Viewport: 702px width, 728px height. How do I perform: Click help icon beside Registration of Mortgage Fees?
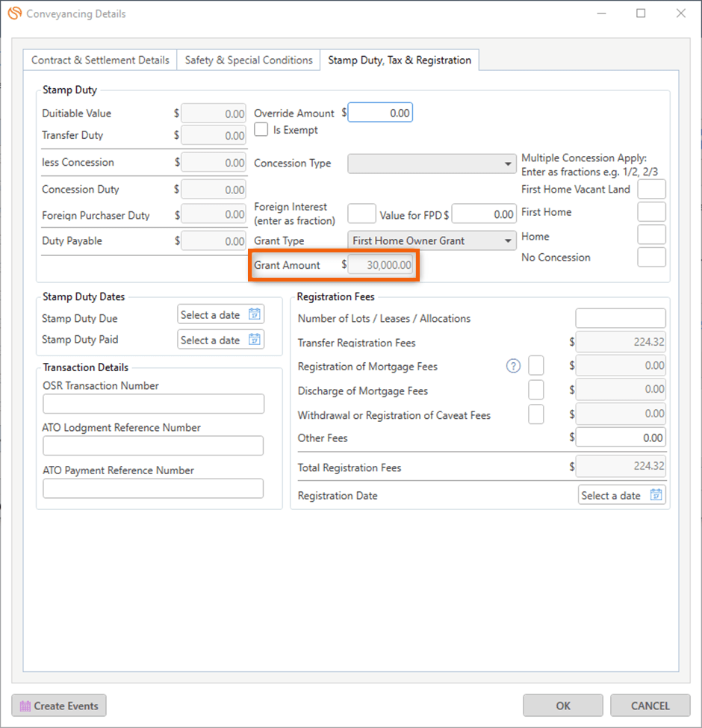click(x=513, y=366)
